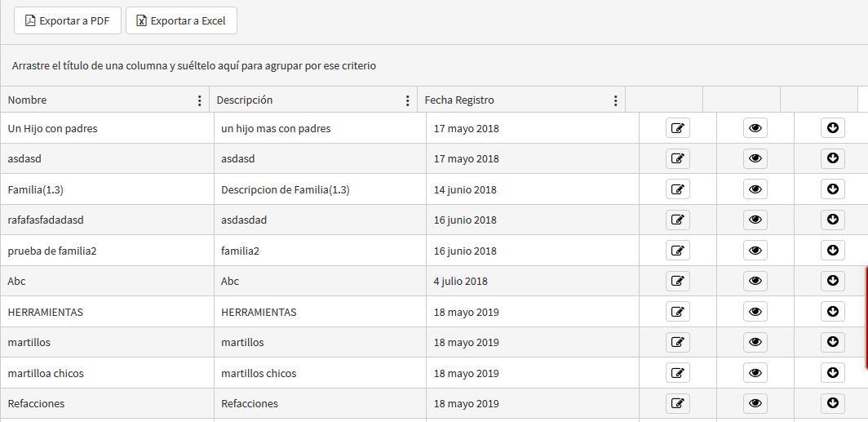The height and width of the screenshot is (422, 868).
Task: Click the 'Exportar a Excel' button
Action: click(x=181, y=20)
